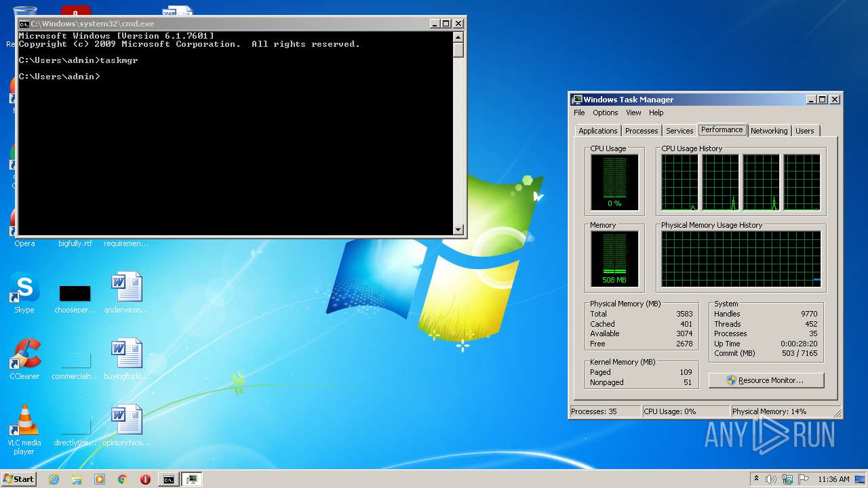The height and width of the screenshot is (488, 868).
Task: Click the network tray icon
Action: (787, 479)
